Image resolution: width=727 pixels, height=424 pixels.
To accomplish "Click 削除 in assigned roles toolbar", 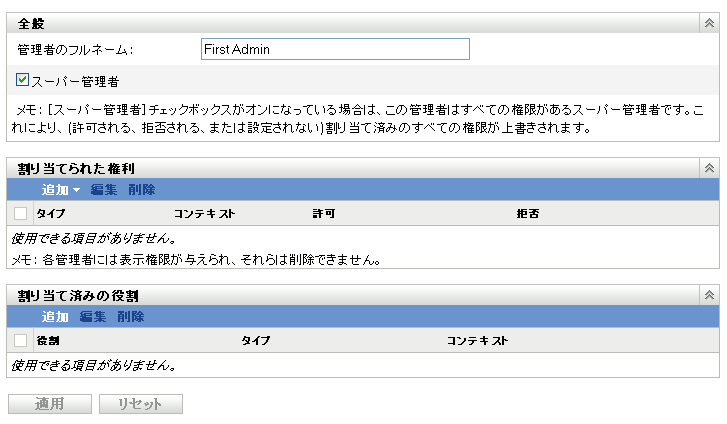I will [131, 316].
